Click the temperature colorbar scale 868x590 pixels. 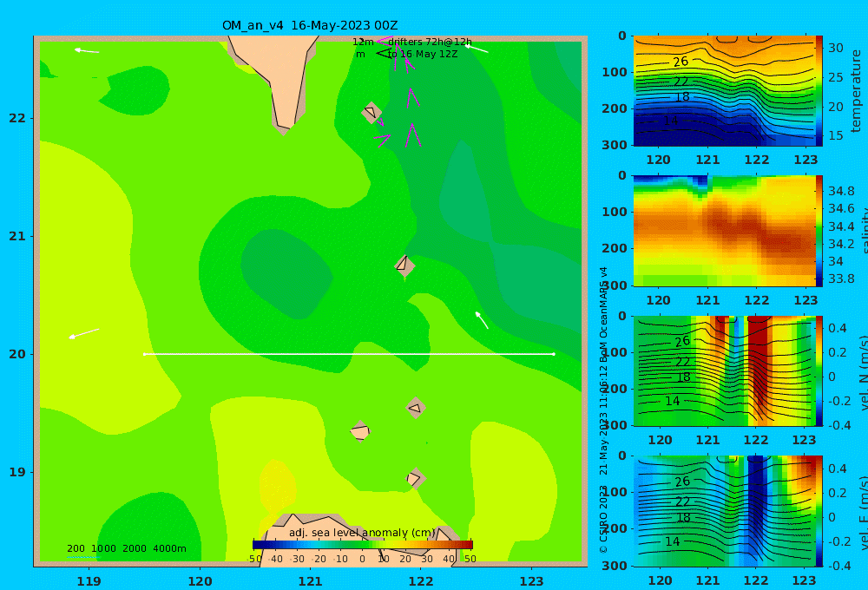(x=819, y=91)
